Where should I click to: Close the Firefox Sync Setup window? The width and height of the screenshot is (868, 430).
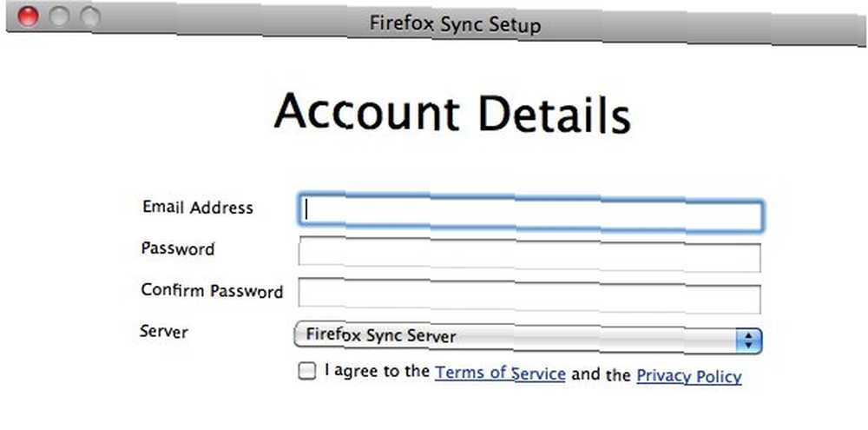pyautogui.click(x=28, y=16)
